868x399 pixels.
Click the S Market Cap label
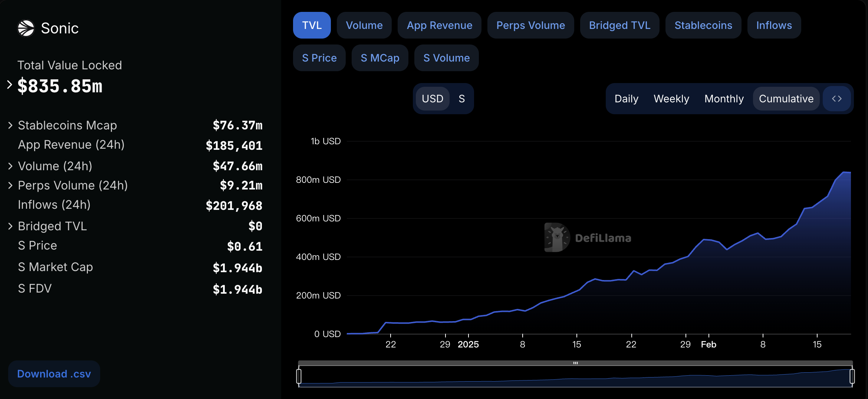(55, 267)
